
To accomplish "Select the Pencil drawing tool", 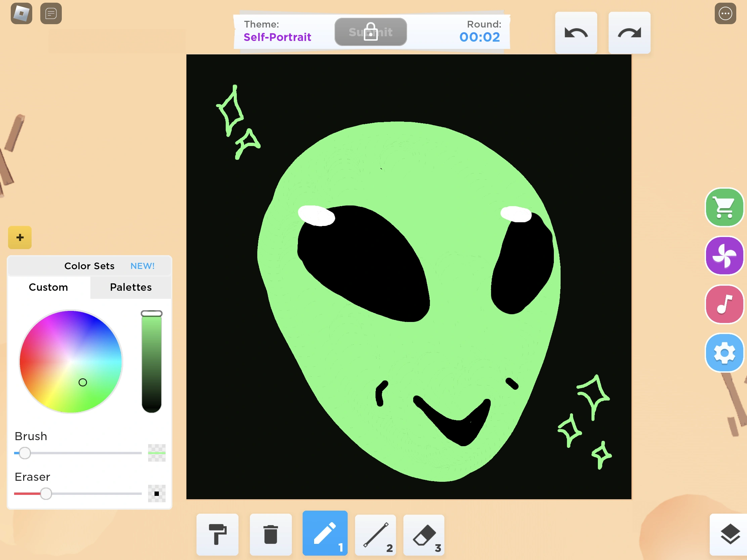I will coord(325,534).
